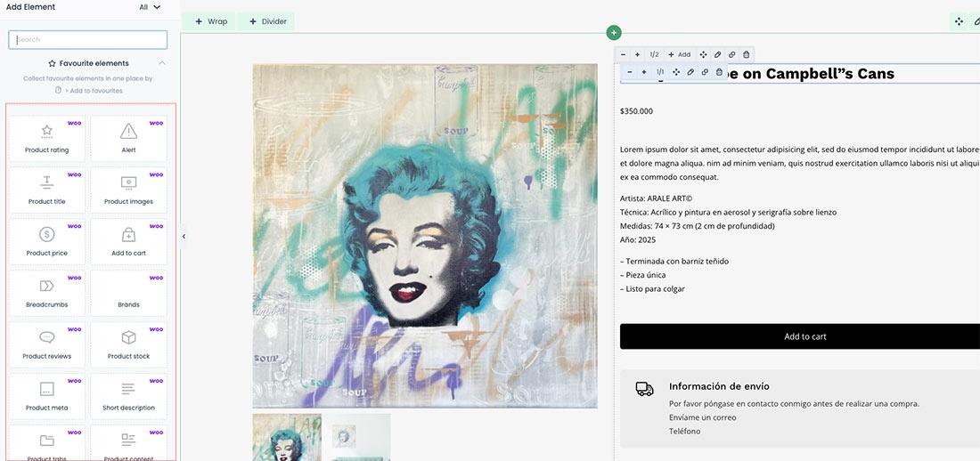Screen dimensions: 980x461
Task: Insert the Product title element
Action: [x=47, y=190]
